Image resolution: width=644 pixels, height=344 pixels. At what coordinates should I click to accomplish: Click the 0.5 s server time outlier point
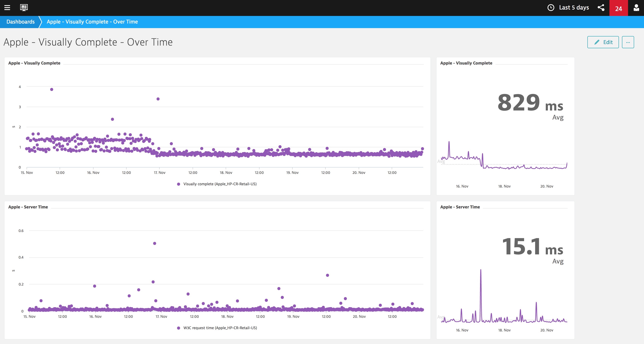[154, 243]
